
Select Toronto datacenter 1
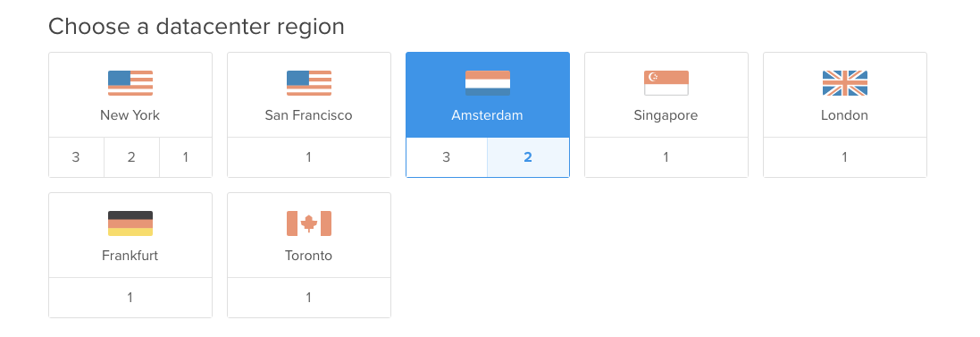(309, 298)
